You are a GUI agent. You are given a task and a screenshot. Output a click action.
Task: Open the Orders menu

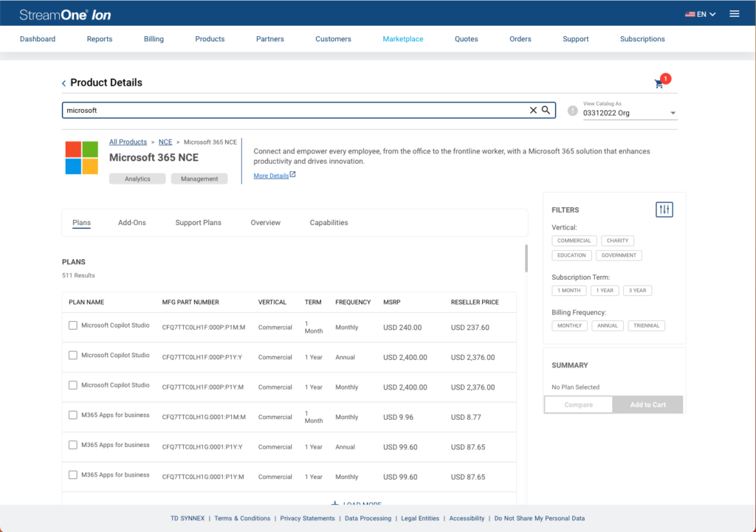(x=520, y=39)
